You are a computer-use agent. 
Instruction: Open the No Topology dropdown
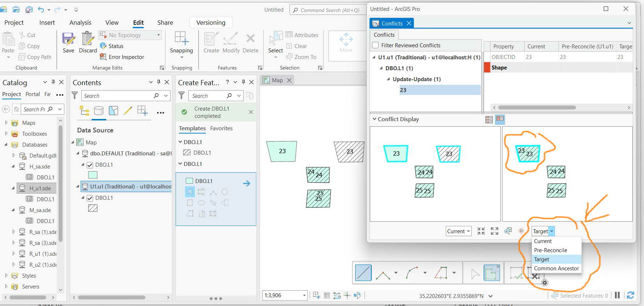pyautogui.click(x=159, y=35)
